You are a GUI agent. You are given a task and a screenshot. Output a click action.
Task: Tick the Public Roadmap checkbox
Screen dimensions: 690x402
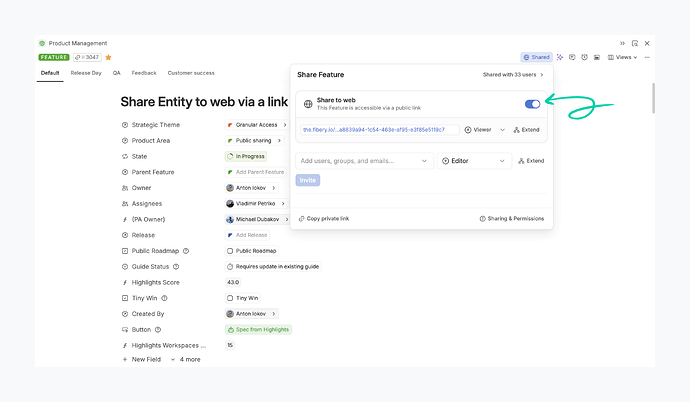(230, 251)
